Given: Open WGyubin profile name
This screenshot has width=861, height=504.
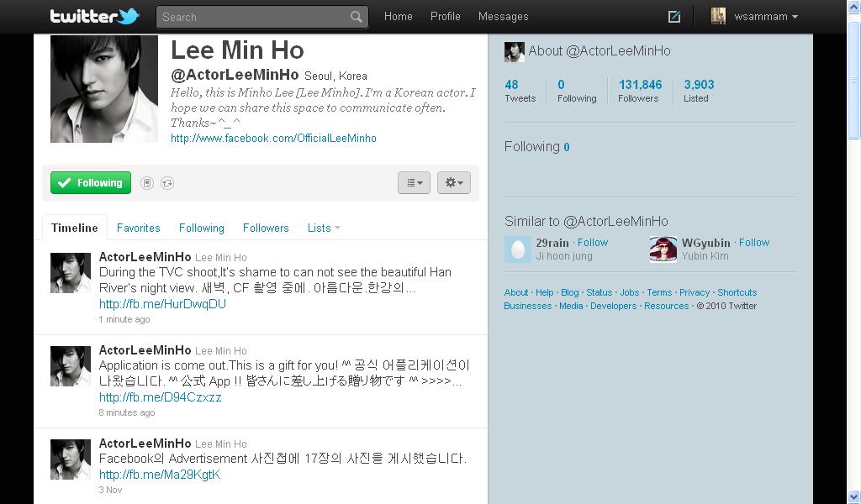Looking at the screenshot, I should pyautogui.click(x=705, y=243).
